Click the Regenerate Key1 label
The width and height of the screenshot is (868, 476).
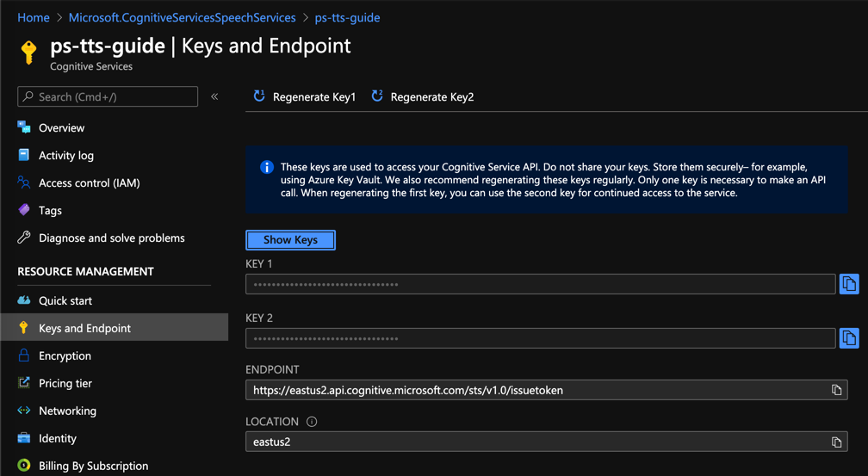[x=314, y=97]
